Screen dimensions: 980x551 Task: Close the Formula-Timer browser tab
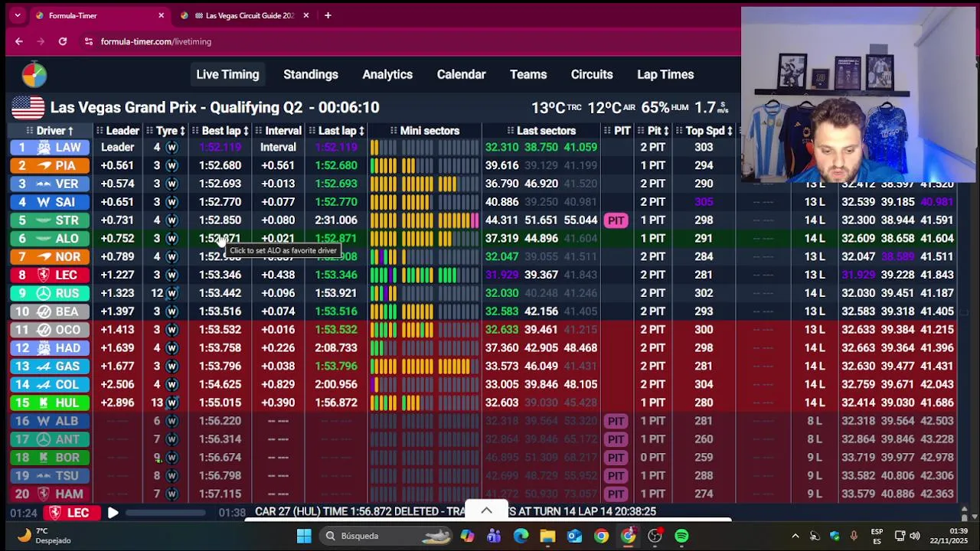tap(161, 15)
